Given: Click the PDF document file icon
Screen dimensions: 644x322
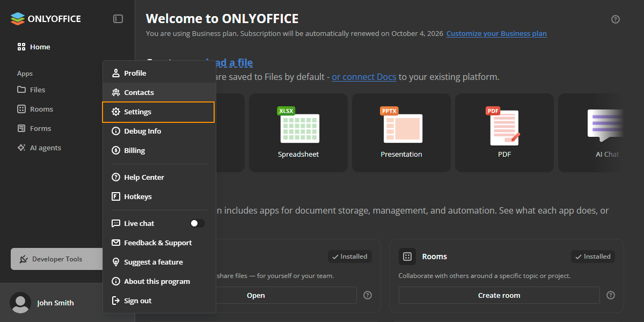Looking at the screenshot, I should tap(503, 126).
